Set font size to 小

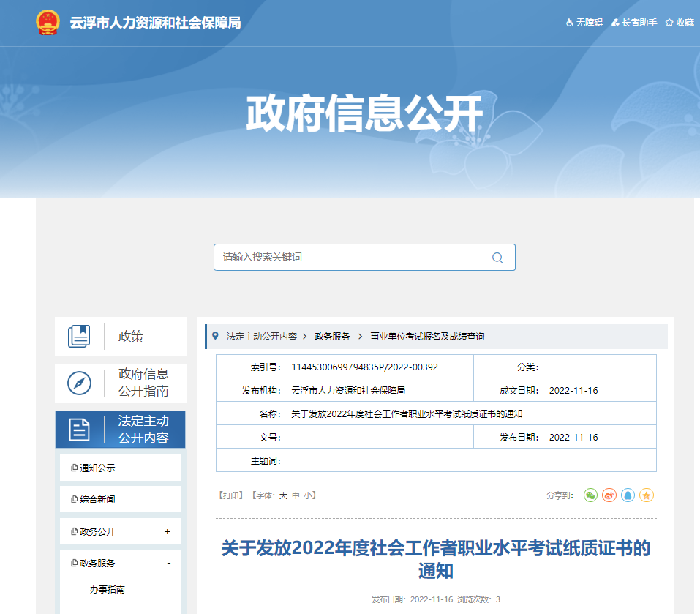[x=308, y=495]
